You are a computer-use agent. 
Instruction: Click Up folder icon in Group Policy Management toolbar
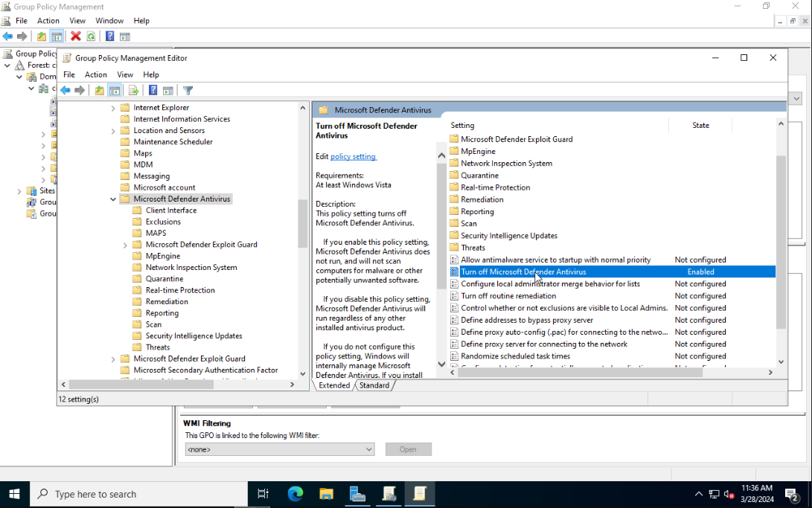tap(42, 36)
